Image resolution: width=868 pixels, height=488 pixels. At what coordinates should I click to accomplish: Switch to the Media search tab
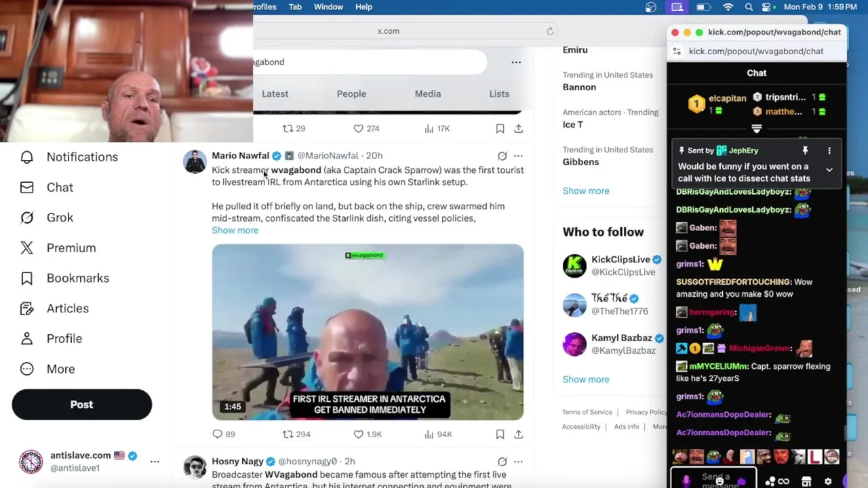click(428, 94)
